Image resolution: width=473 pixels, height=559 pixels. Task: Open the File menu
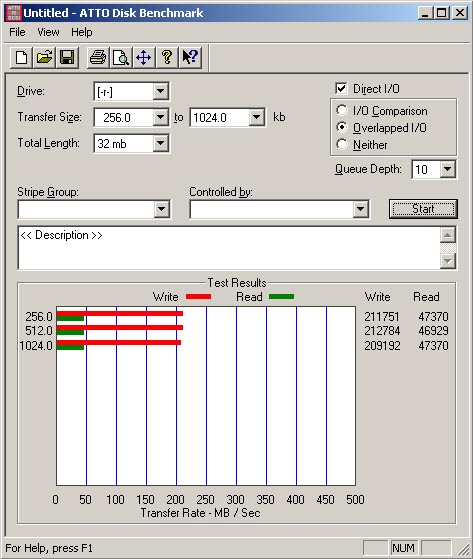point(17,32)
